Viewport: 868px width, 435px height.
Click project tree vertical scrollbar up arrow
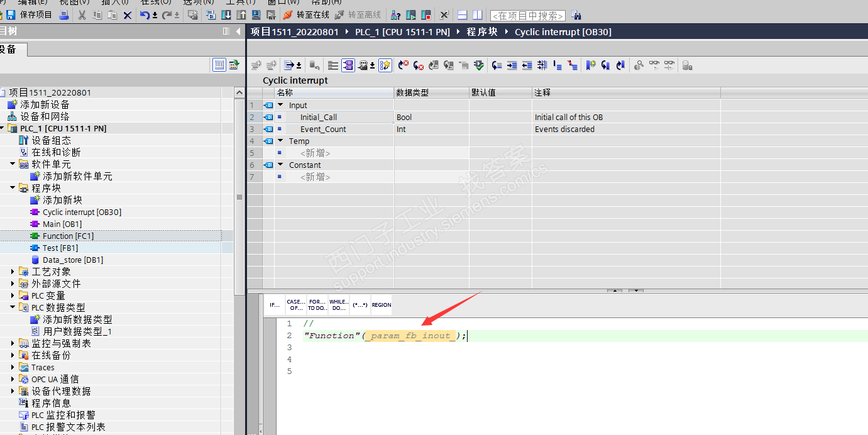coord(239,92)
